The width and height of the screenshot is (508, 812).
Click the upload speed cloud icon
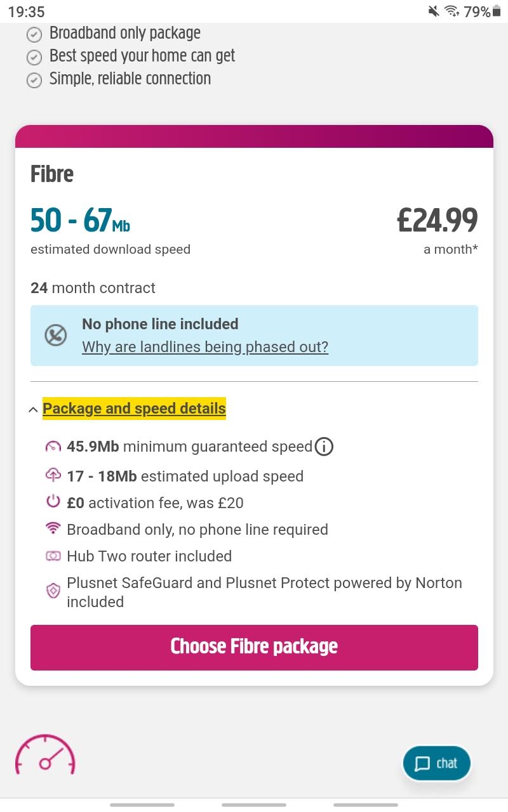53,476
